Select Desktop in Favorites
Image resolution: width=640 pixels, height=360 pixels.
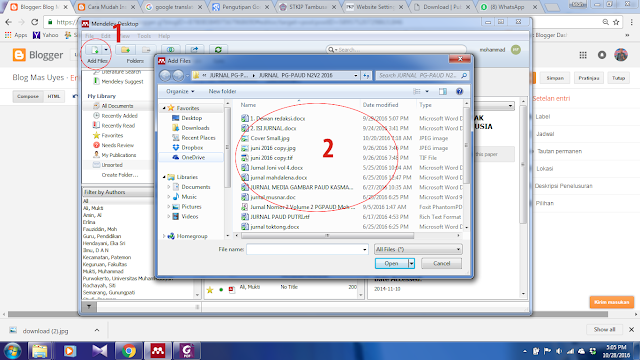(x=191, y=118)
